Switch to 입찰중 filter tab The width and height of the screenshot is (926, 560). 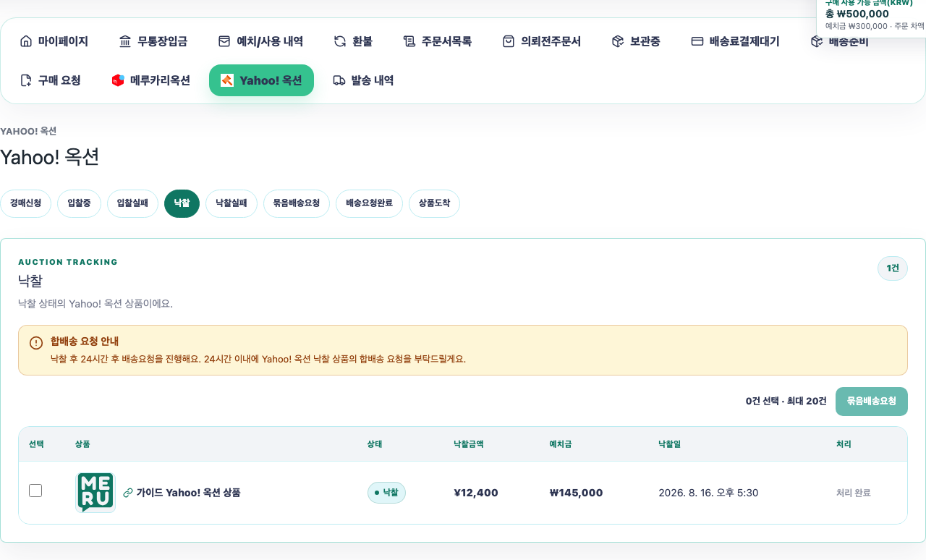[79, 203]
